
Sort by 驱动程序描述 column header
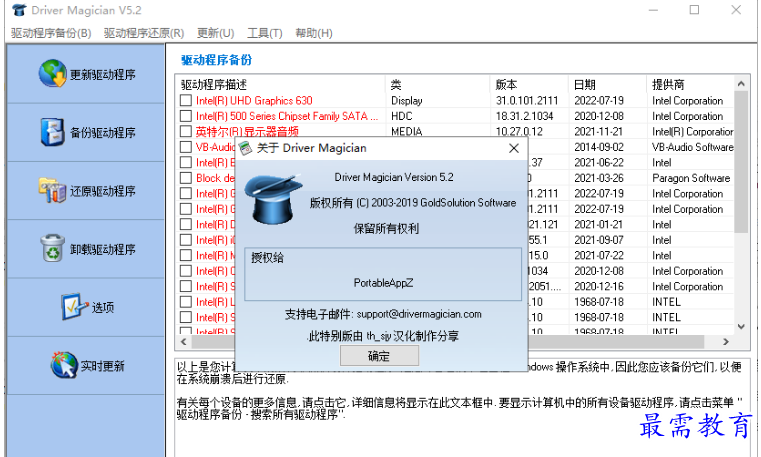pos(281,84)
